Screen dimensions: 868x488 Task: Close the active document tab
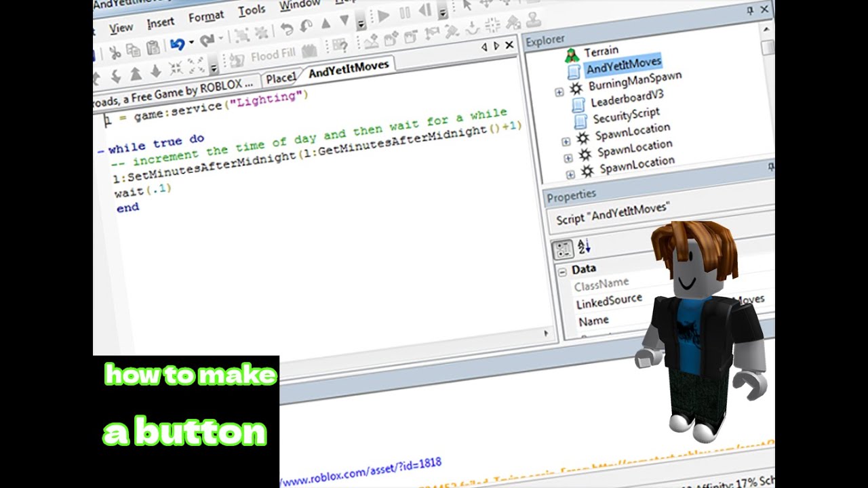click(x=509, y=46)
